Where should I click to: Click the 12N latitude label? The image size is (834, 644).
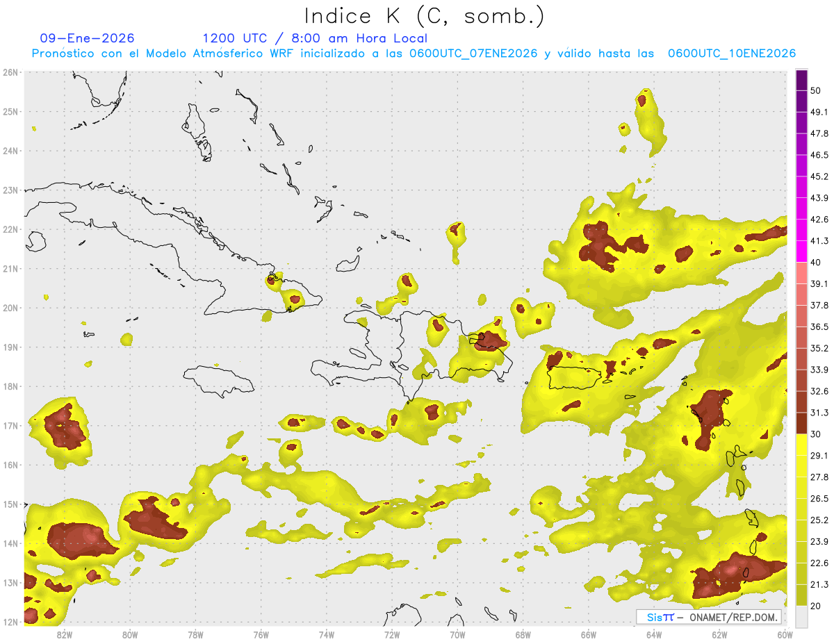tap(10, 622)
